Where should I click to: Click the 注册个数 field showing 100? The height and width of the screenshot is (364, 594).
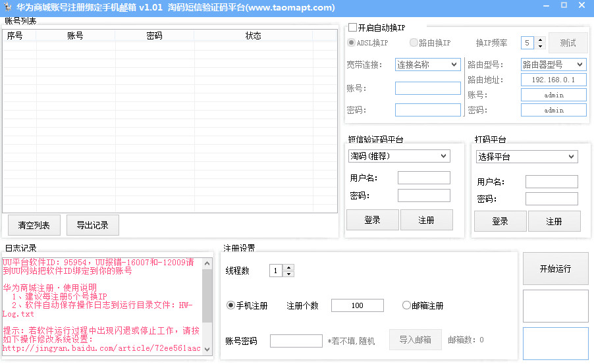(357, 305)
